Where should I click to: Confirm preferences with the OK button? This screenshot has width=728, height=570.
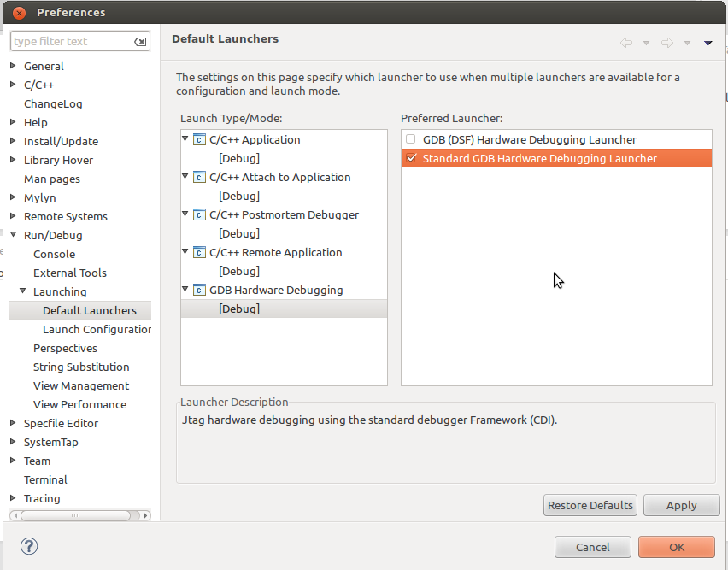click(x=677, y=547)
